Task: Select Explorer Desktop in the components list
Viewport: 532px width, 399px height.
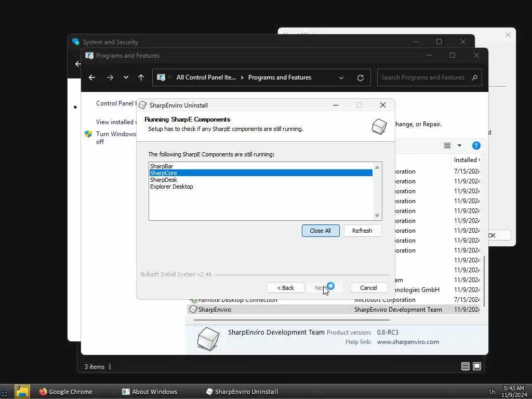Action: pyautogui.click(x=261, y=187)
